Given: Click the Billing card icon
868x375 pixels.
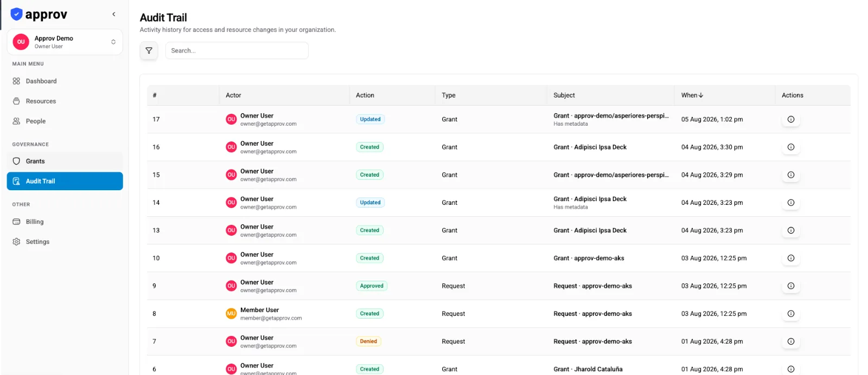Looking at the screenshot, I should coord(16,222).
